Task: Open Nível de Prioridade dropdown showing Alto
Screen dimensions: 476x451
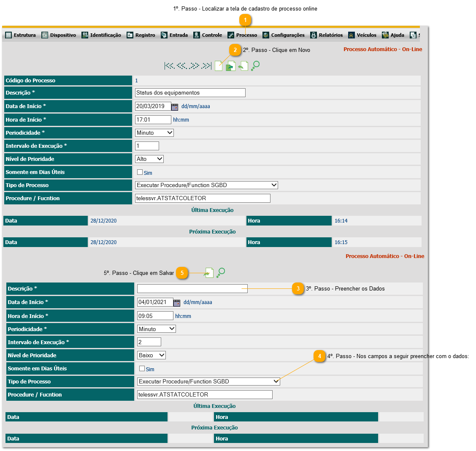Action: [x=149, y=159]
